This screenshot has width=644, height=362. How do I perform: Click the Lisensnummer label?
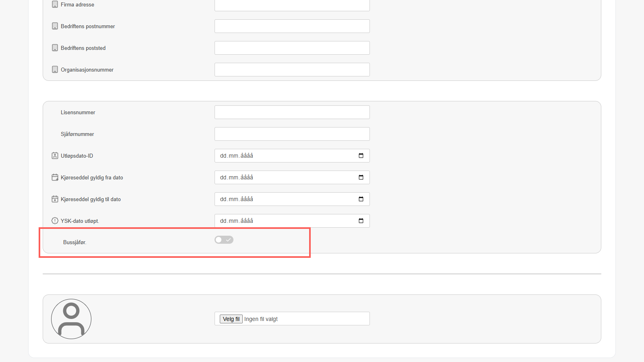[x=78, y=112]
